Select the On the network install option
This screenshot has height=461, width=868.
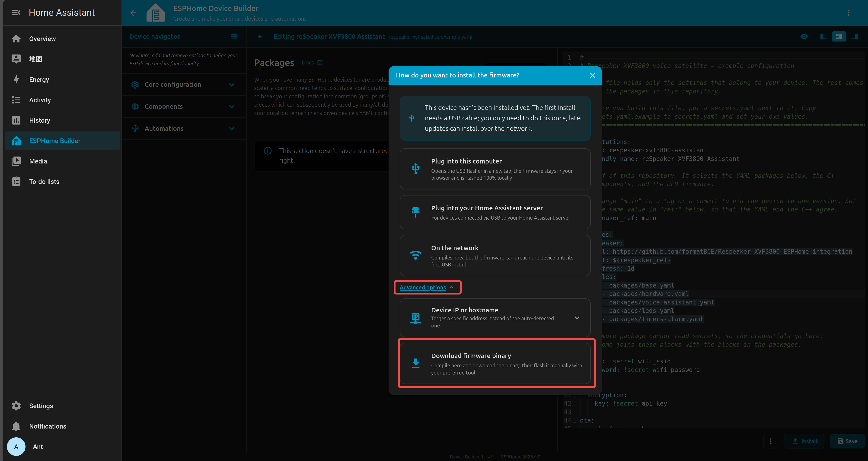495,256
